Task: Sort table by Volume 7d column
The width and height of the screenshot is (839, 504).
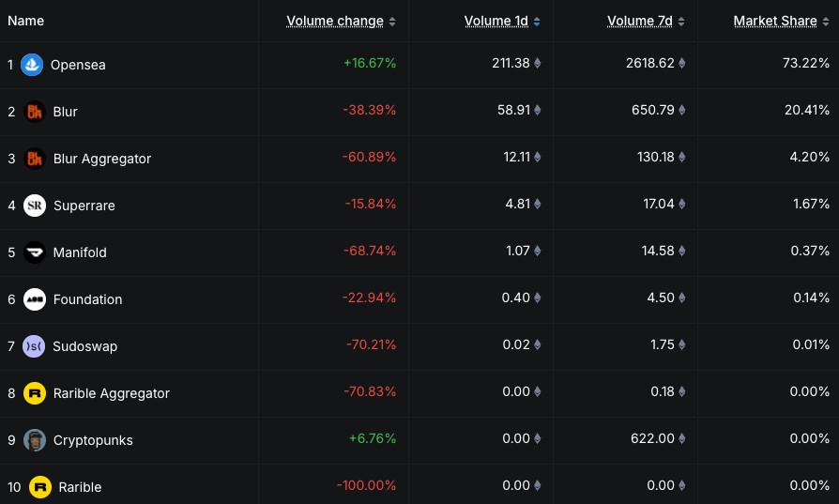Action: [x=641, y=21]
